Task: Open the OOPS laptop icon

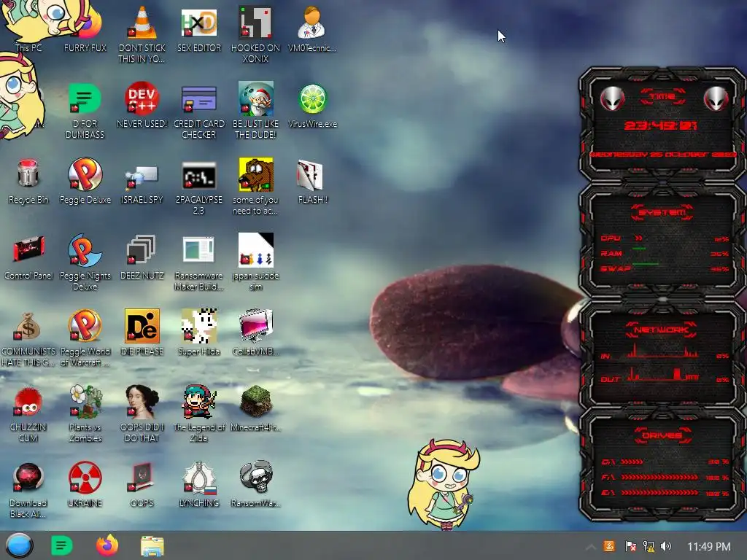Action: click(142, 477)
